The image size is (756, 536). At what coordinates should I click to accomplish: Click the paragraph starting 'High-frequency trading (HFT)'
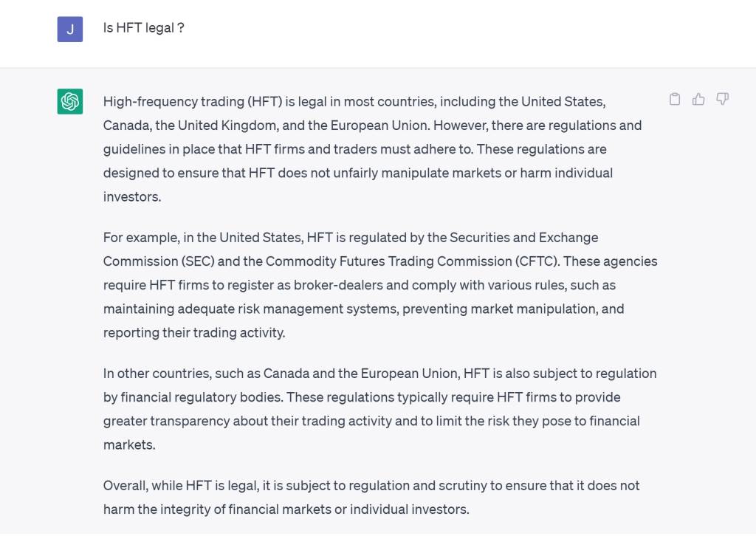(x=372, y=149)
